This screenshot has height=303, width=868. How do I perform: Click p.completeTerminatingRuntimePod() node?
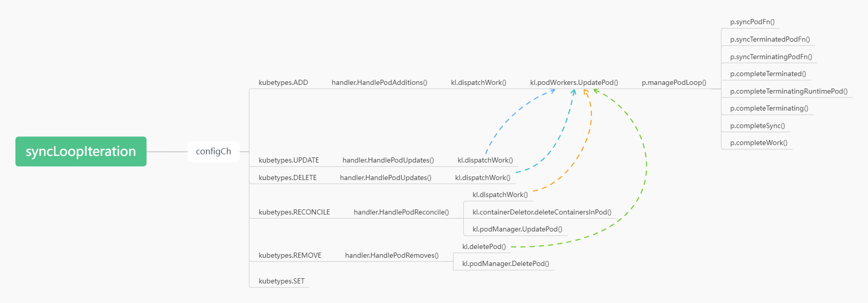[789, 91]
